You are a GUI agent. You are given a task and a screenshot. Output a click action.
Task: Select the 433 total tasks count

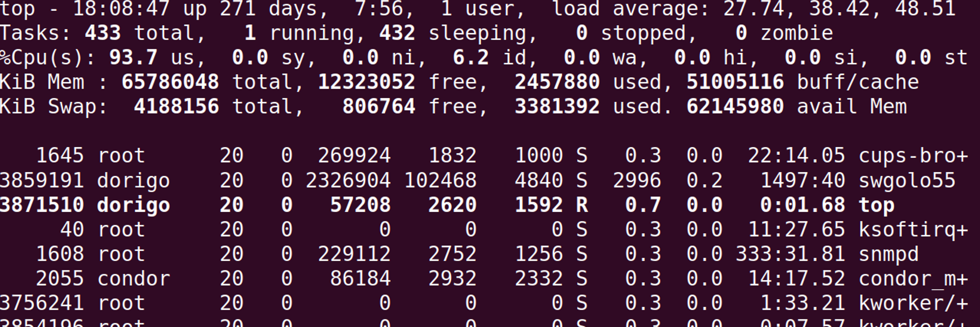click(x=102, y=34)
